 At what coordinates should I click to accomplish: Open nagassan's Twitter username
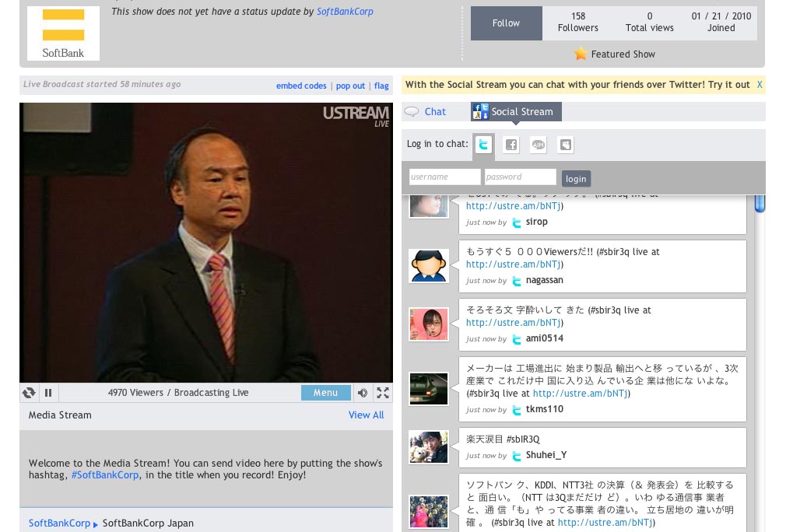pyautogui.click(x=545, y=280)
